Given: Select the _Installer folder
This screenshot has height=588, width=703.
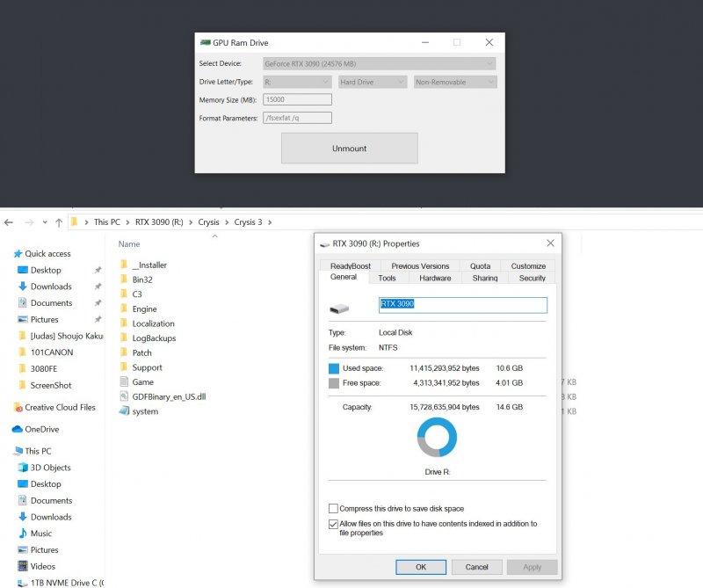Looking at the screenshot, I should tap(149, 265).
